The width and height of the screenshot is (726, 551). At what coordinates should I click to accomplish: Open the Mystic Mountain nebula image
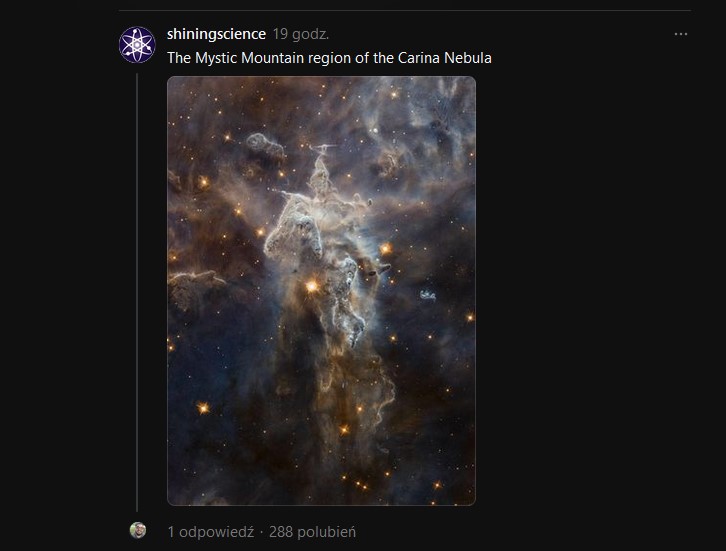click(x=321, y=290)
